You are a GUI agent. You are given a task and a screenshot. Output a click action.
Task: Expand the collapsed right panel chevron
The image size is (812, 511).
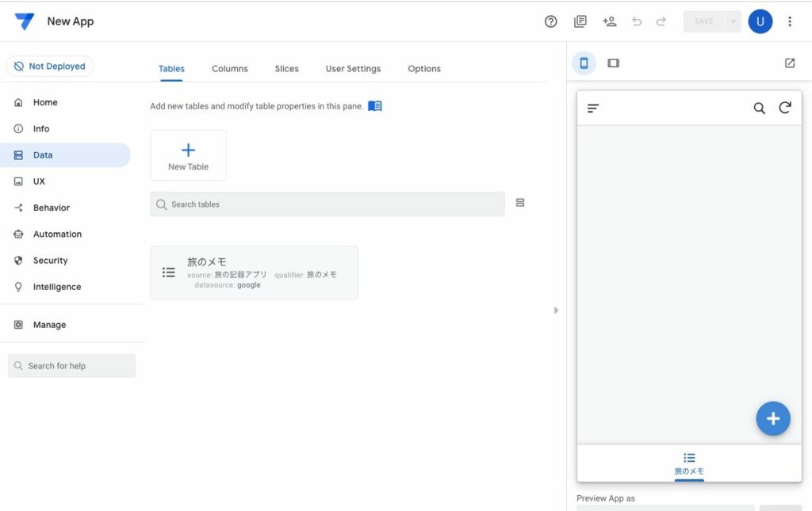click(x=556, y=310)
